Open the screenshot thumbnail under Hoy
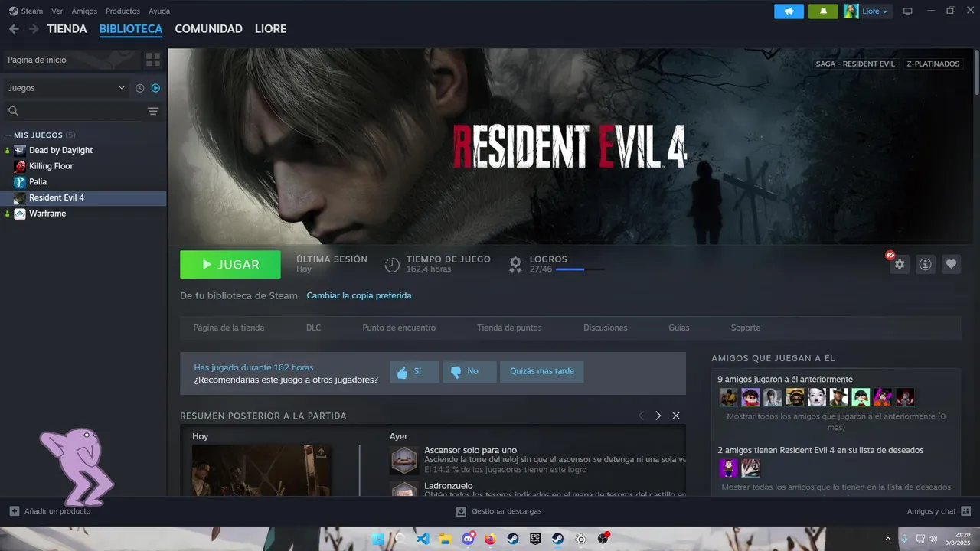The width and height of the screenshot is (980, 551). (262, 470)
